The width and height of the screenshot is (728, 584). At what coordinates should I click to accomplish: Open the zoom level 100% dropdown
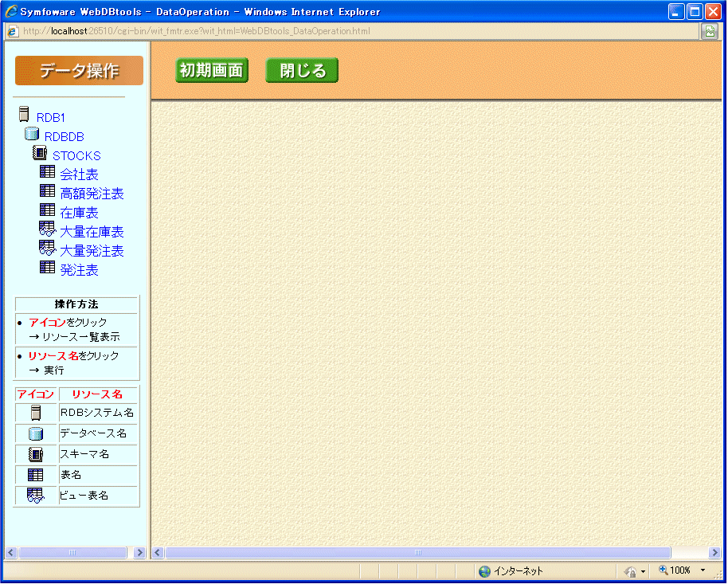click(x=683, y=570)
